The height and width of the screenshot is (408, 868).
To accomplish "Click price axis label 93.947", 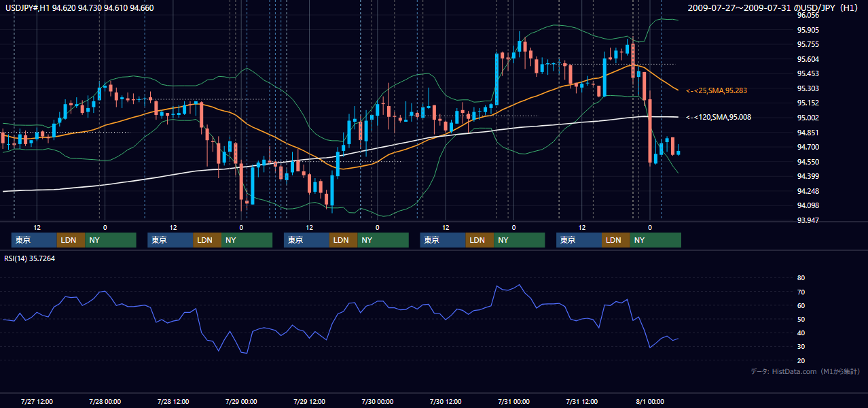I will (807, 220).
